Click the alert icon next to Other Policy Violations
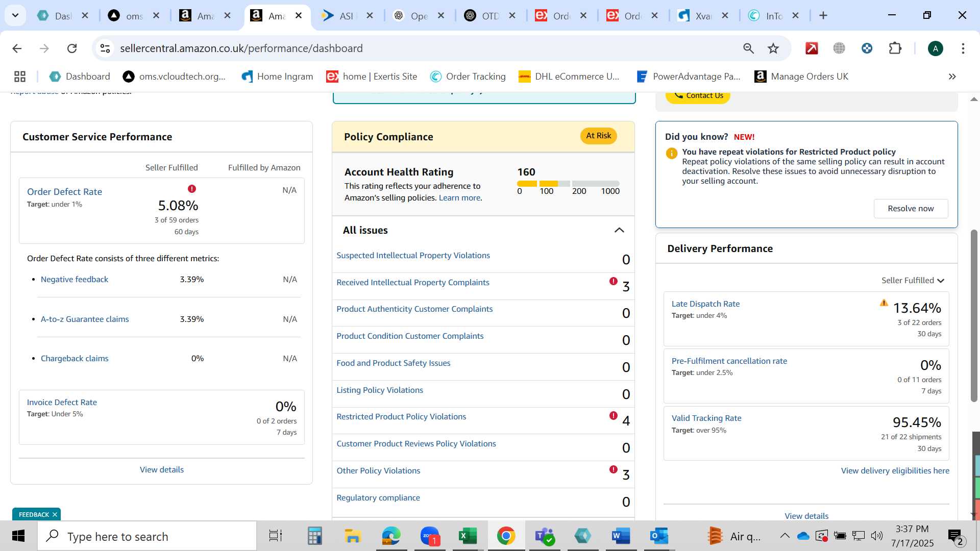The height and width of the screenshot is (551, 980). click(x=614, y=469)
